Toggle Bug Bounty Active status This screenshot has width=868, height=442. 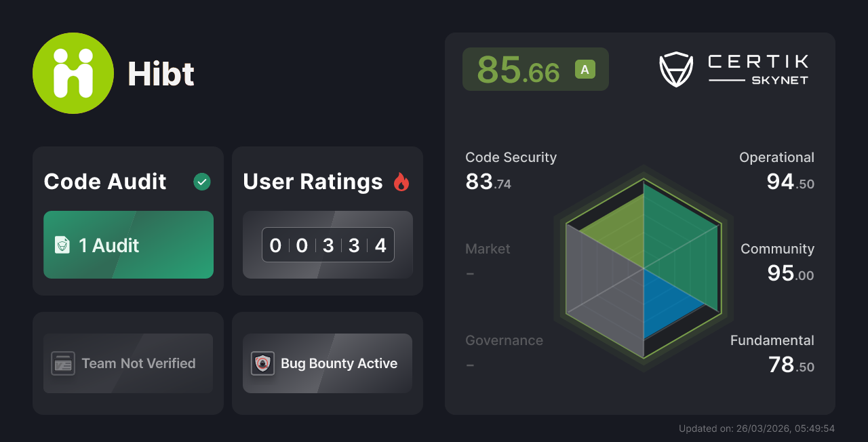click(x=327, y=363)
